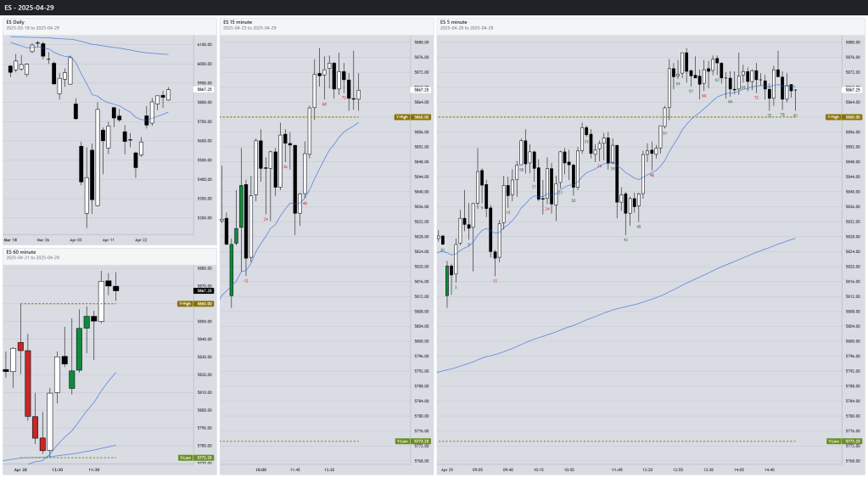Select the ES 60 minute chart title
This screenshot has width=868, height=478.
pyautogui.click(x=21, y=252)
